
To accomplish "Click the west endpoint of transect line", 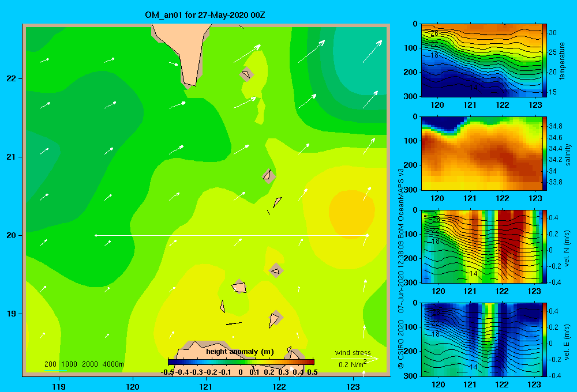I will coord(96,235).
